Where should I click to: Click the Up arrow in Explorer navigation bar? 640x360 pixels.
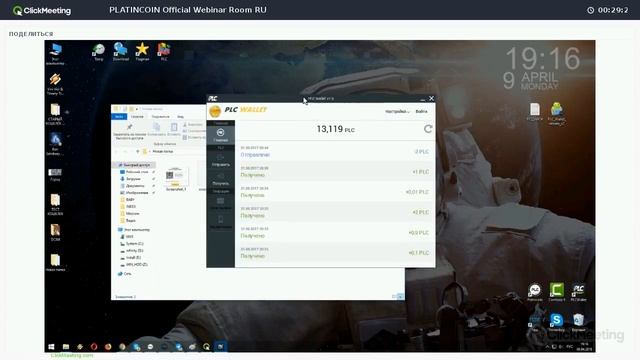[x=138, y=151]
